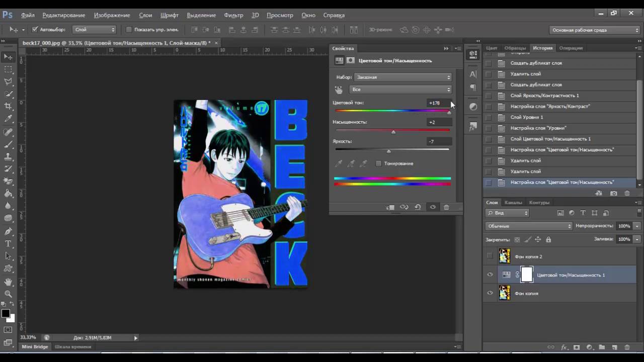
Task: Create new group folder icon
Action: point(602,347)
